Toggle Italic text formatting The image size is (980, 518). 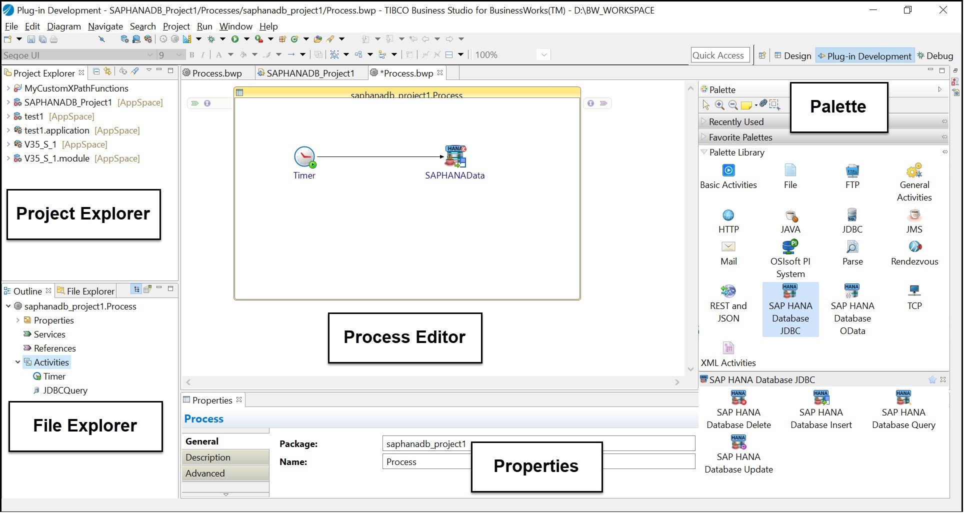203,55
